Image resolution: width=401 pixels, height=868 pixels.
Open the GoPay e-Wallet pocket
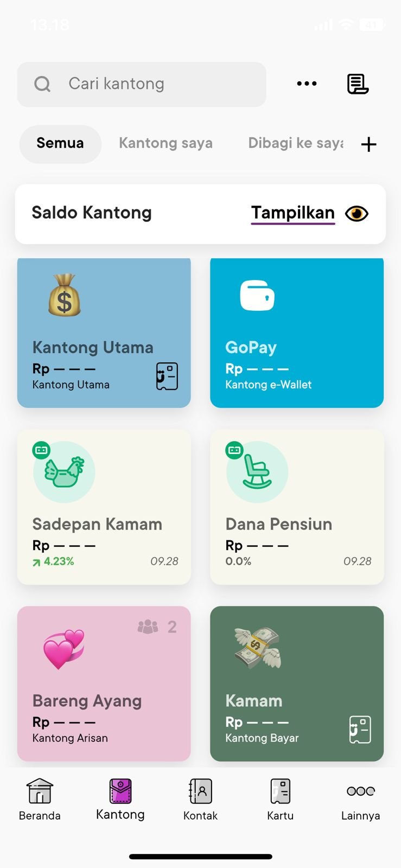point(296,333)
